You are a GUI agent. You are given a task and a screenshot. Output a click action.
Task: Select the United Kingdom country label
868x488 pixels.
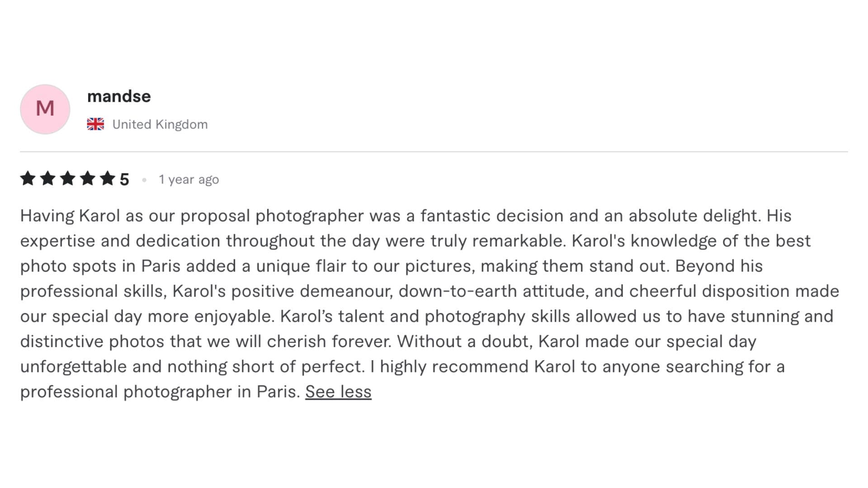(x=160, y=124)
